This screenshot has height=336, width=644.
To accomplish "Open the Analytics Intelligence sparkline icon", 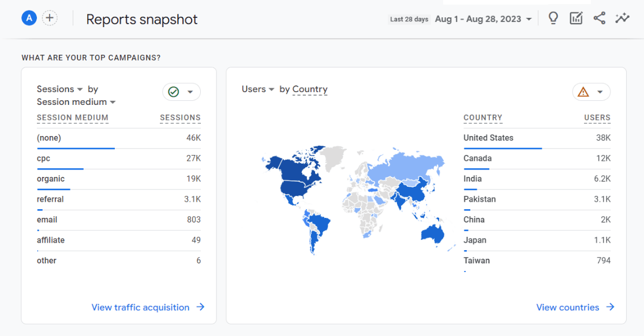I will click(622, 18).
